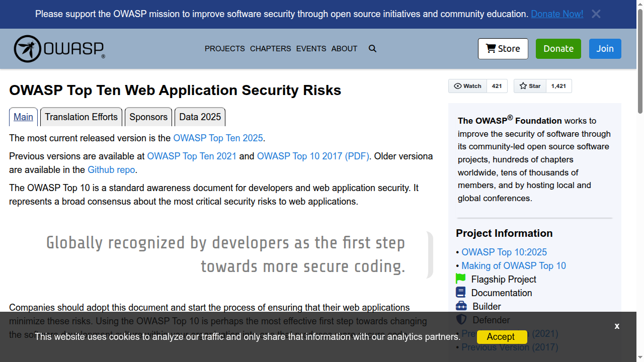Switch to the Data 2025 tab
Screen dimensions: 644x362
200,117
